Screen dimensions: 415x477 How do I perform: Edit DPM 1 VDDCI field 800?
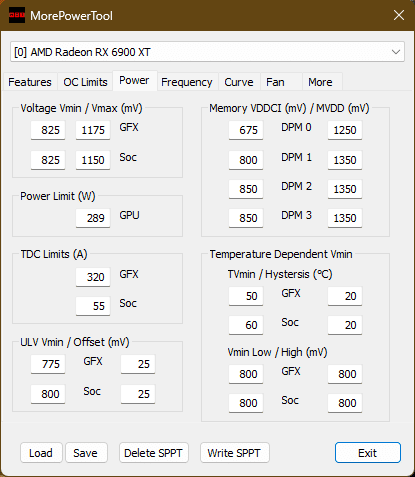tap(246, 160)
